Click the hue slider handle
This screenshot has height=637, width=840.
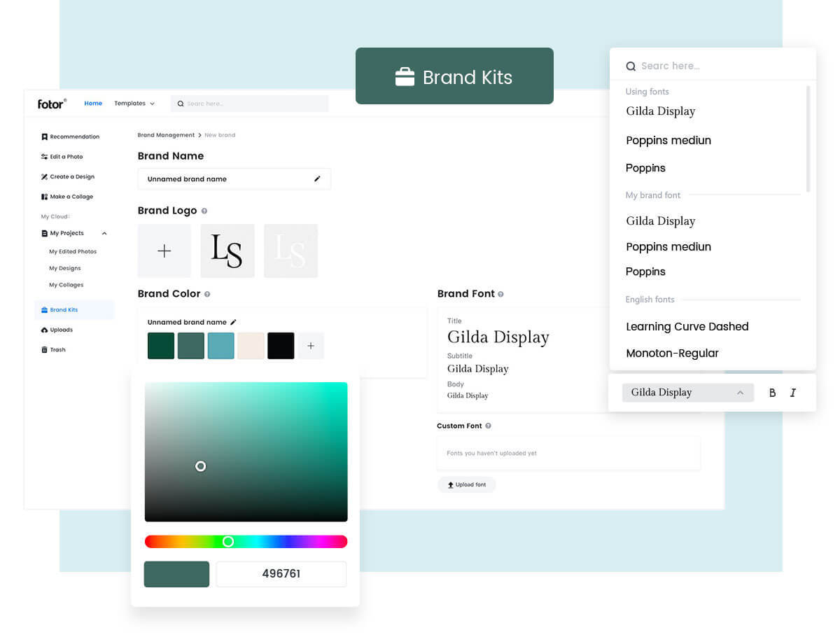(228, 542)
